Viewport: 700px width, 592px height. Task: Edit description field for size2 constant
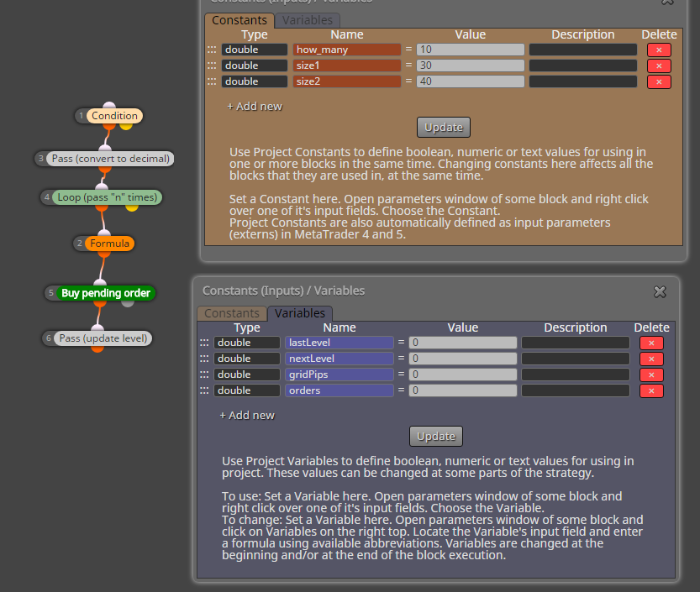(583, 81)
